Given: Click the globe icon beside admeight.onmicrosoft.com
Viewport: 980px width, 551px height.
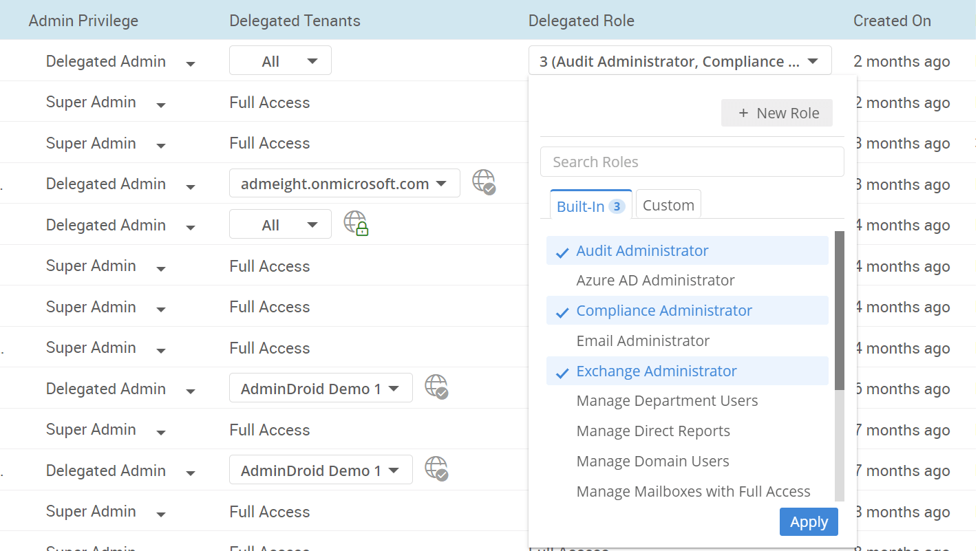Looking at the screenshot, I should coord(484,182).
